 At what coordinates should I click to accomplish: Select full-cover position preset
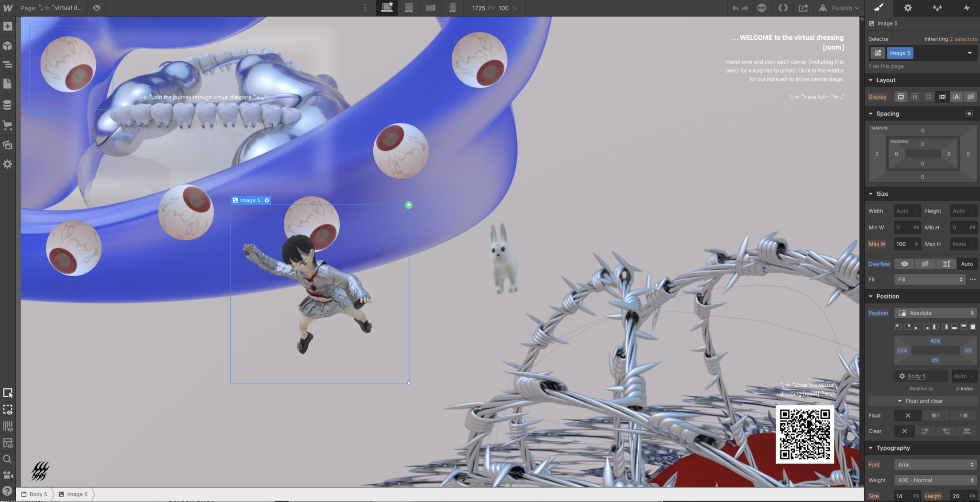(x=973, y=327)
